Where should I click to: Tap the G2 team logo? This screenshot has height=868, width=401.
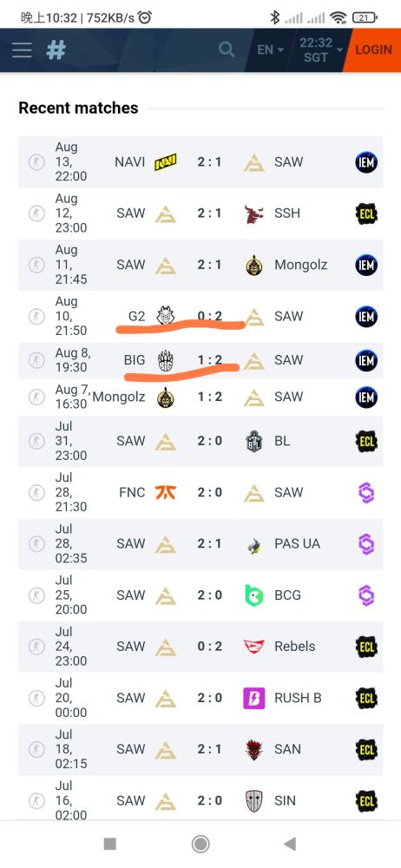(165, 316)
